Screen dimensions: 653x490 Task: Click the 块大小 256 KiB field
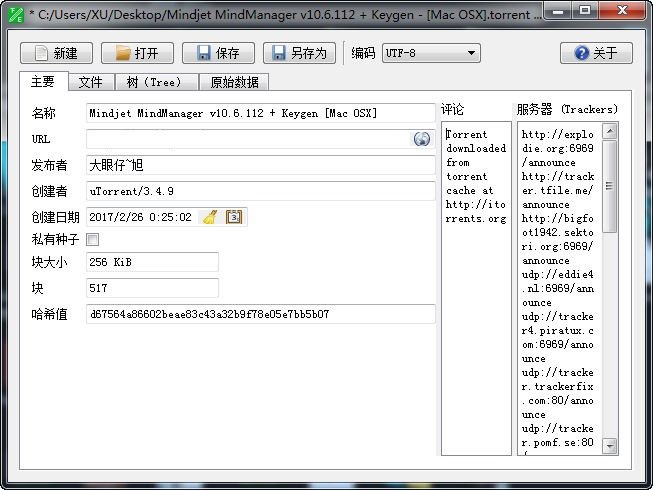(x=152, y=262)
